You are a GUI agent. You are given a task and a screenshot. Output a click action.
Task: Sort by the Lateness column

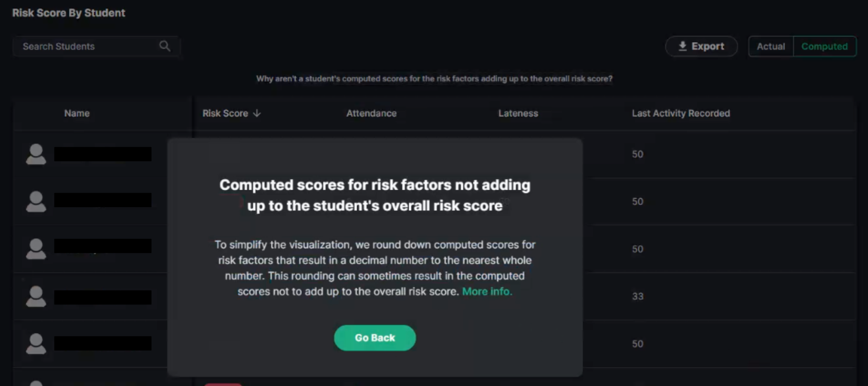(x=518, y=113)
